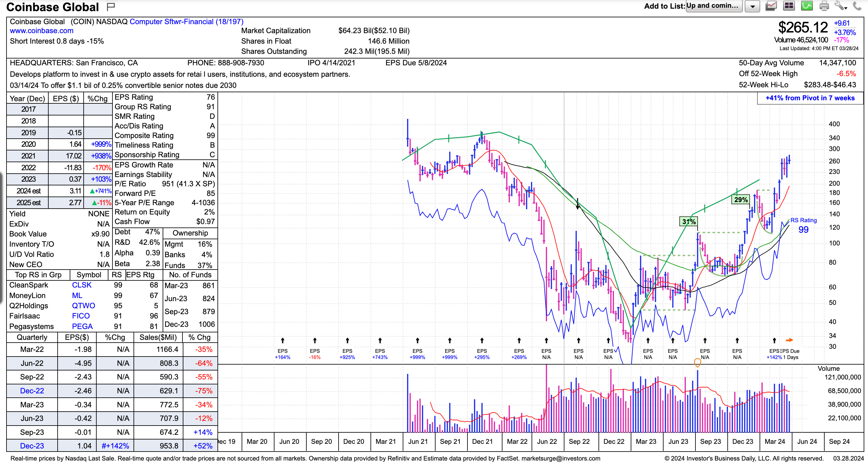Click the #+142% EPS change cell
868x463 pixels.
coord(115,446)
